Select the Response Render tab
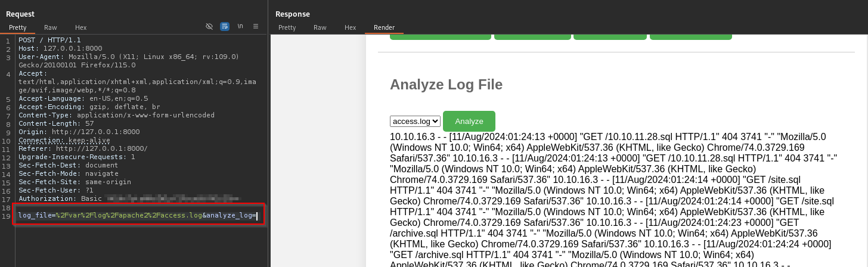Image resolution: width=868 pixels, height=267 pixels. click(384, 27)
